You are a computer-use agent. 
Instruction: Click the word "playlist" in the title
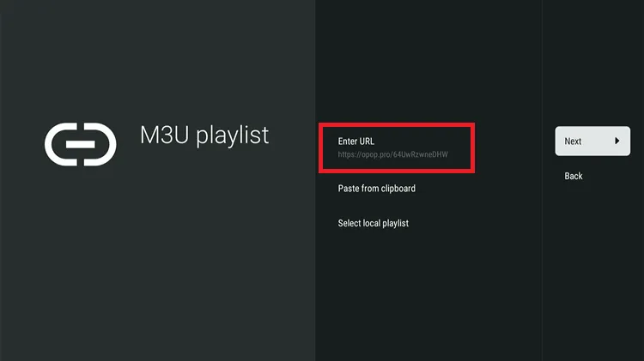click(233, 136)
